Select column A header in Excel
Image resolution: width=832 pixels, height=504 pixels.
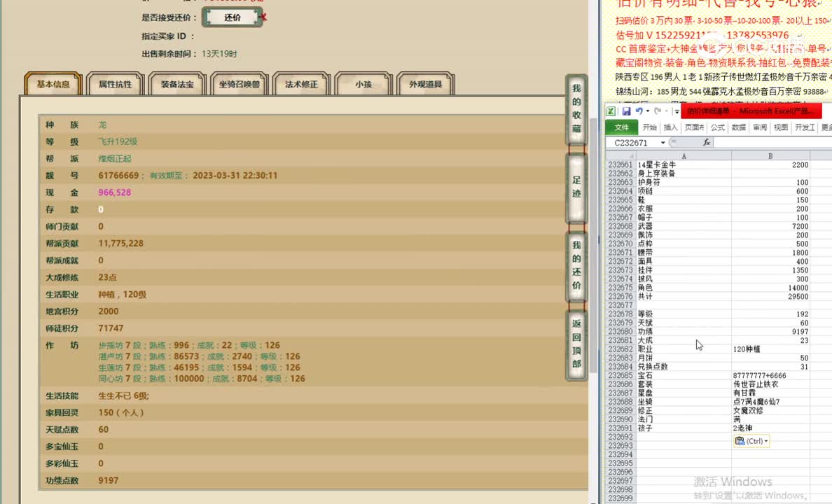[x=684, y=156]
